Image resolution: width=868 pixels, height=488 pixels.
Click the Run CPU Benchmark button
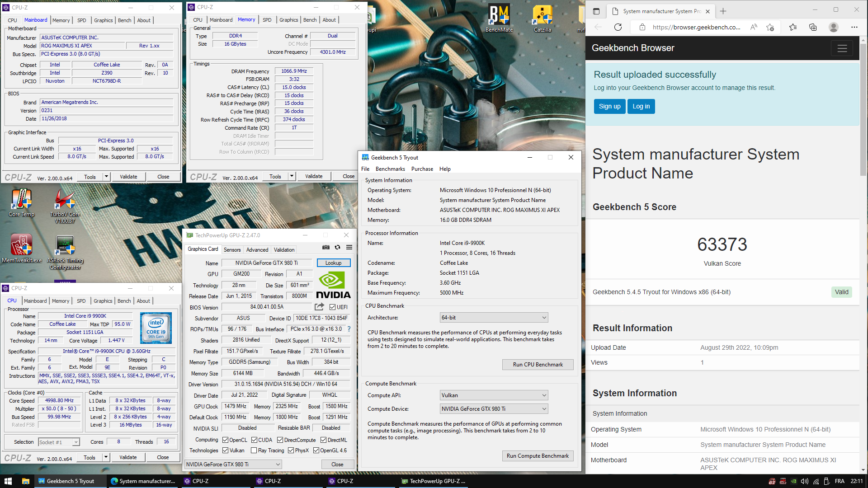tap(538, 365)
